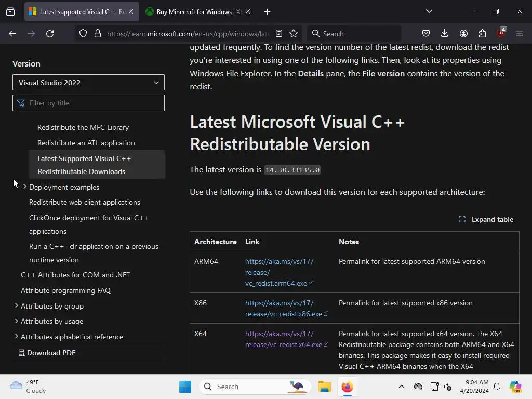Select Latest supported Visual C++ tab
Image resolution: width=532 pixels, height=399 pixels.
(82, 12)
